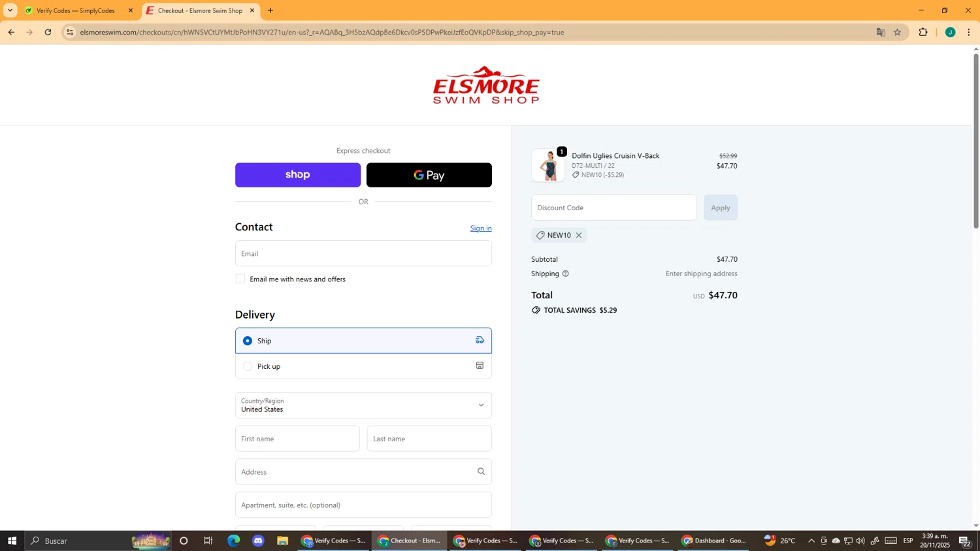Click the Dolfin Uglies product thumbnail
Image resolution: width=980 pixels, height=551 pixels.
pyautogui.click(x=548, y=165)
